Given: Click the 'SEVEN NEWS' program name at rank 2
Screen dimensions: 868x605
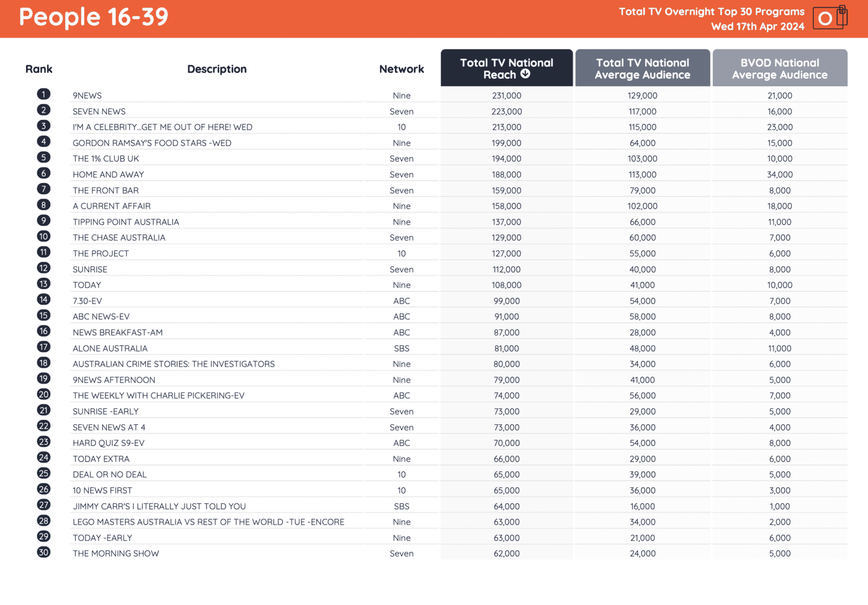Looking at the screenshot, I should 99,111.
